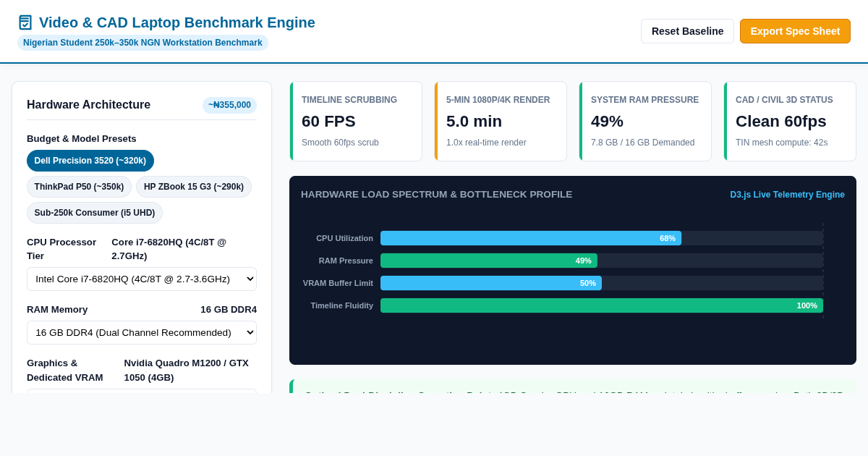
Task: Click the 16 GB DDR4 value text
Action: point(229,309)
